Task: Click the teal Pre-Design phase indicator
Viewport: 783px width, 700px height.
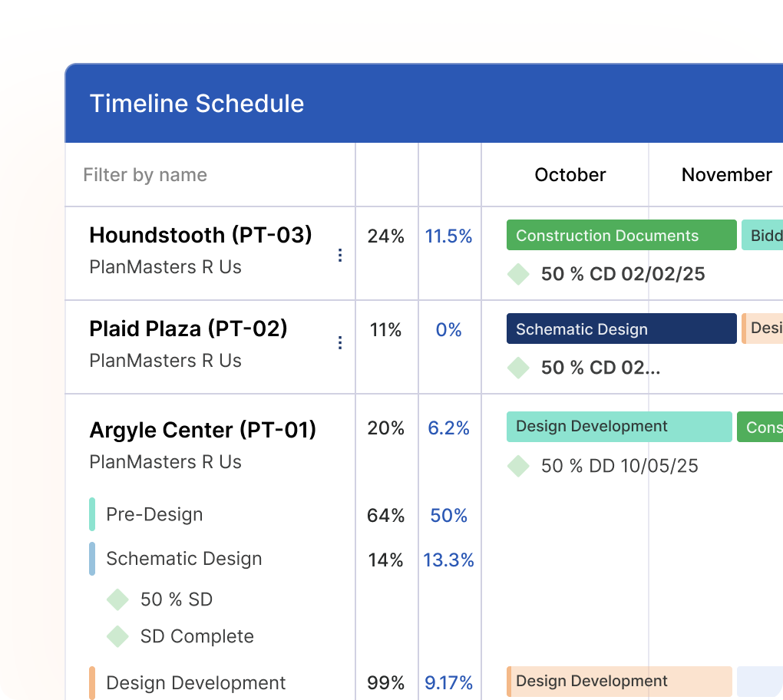Action: click(x=94, y=514)
